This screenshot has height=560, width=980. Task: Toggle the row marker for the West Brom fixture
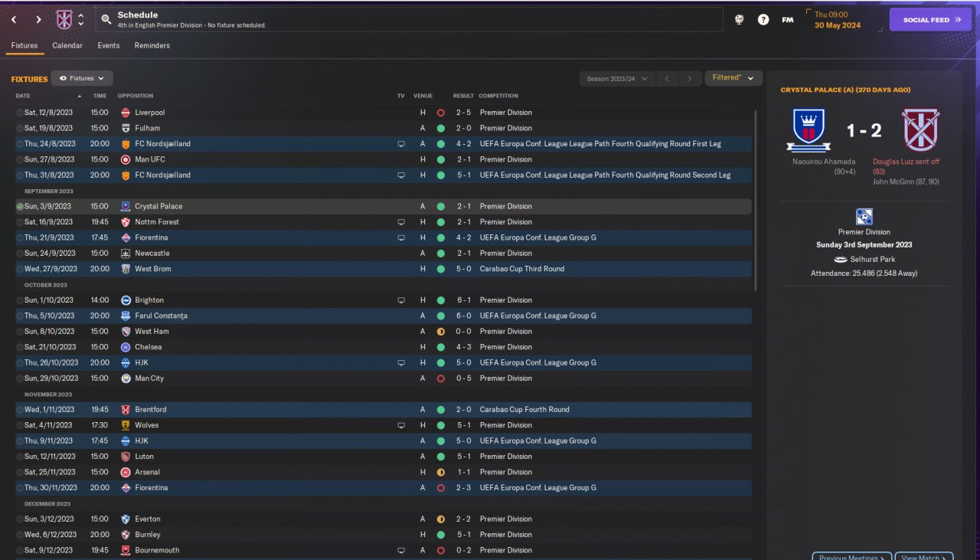[x=20, y=269]
